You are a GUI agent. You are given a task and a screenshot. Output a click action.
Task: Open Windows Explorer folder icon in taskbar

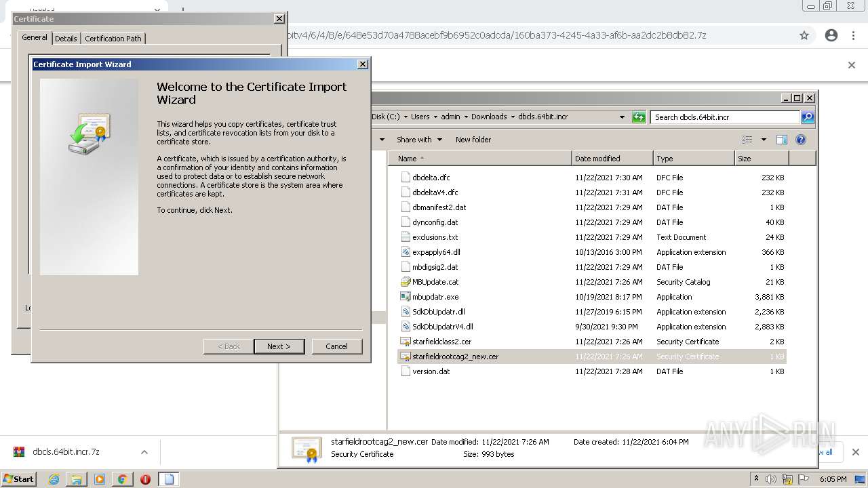point(77,479)
